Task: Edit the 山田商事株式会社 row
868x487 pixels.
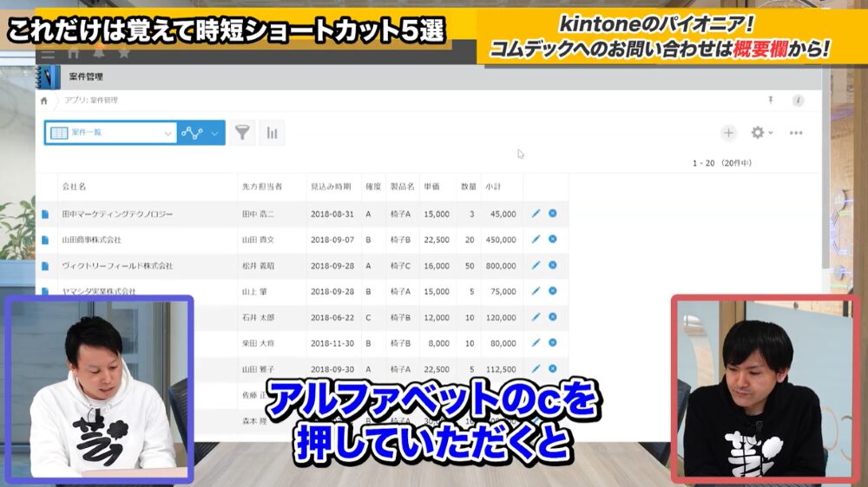Action: coord(536,240)
